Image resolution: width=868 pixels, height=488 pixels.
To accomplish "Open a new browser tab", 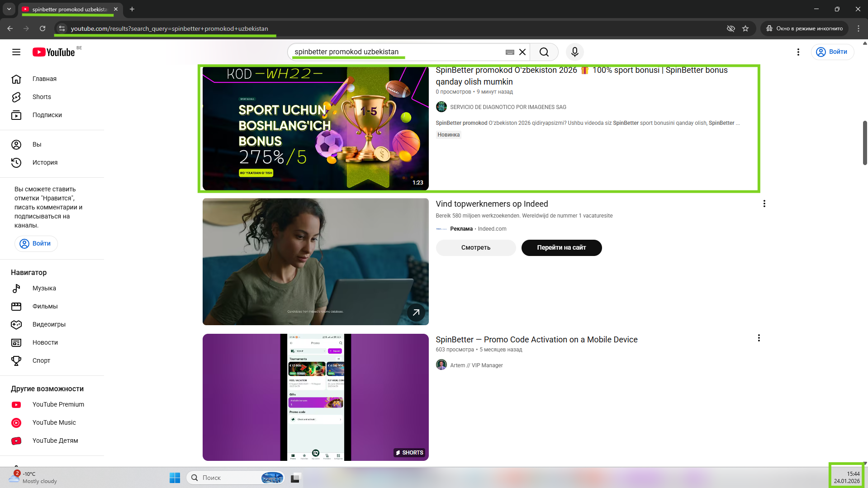I will tap(132, 9).
